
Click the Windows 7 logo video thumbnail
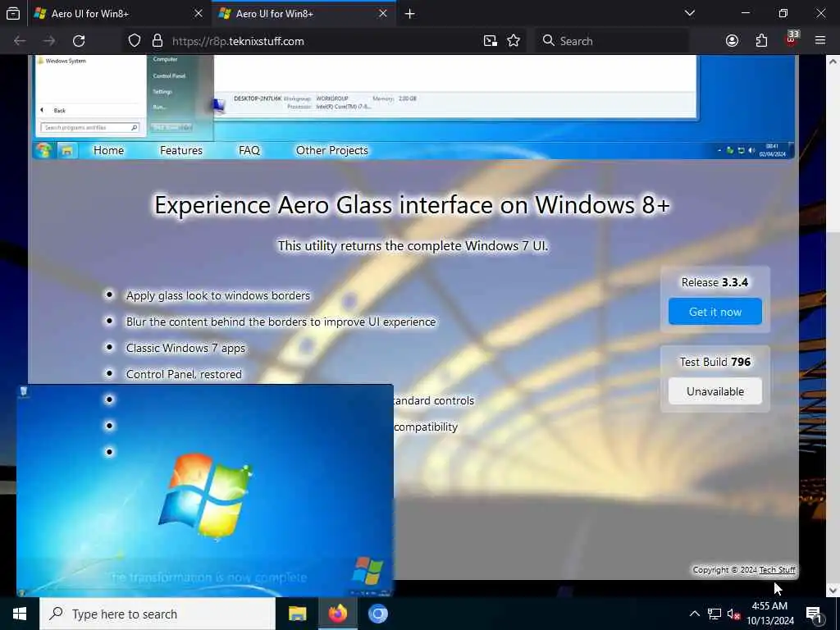pyautogui.click(x=204, y=490)
